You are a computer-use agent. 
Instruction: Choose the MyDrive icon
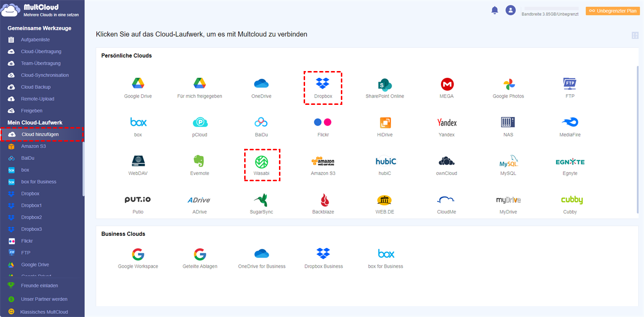(508, 200)
